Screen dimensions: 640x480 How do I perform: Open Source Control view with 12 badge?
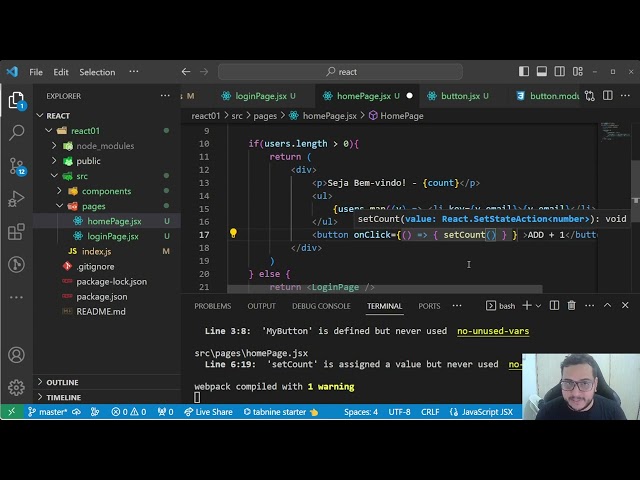(x=17, y=166)
